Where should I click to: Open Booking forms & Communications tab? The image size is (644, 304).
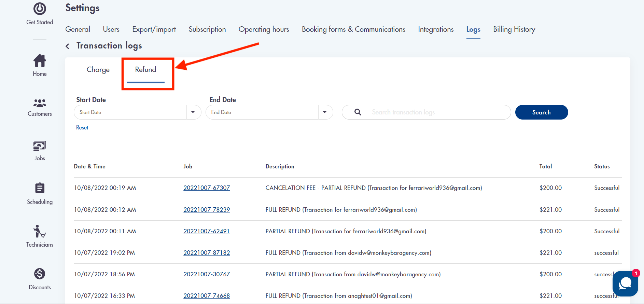[353, 29]
